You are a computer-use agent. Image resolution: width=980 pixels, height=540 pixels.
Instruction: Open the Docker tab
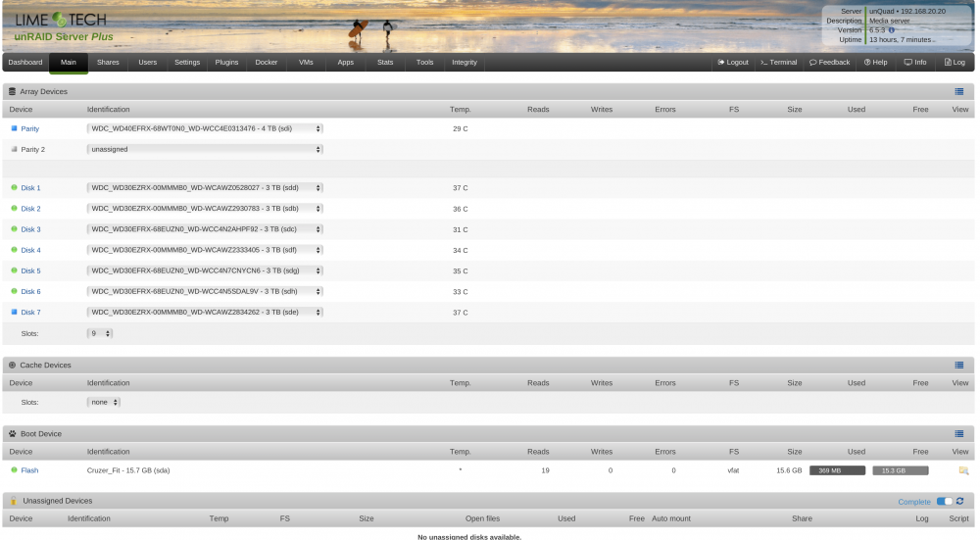point(267,63)
